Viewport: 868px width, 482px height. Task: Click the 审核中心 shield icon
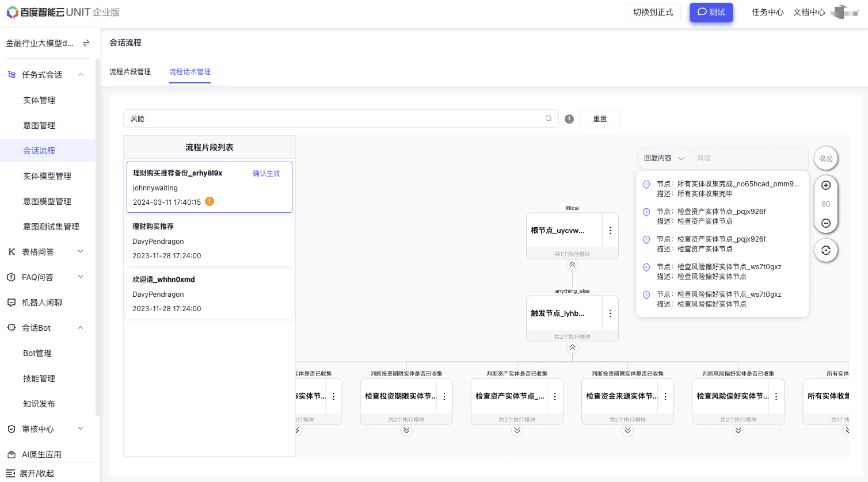pyautogui.click(x=12, y=429)
